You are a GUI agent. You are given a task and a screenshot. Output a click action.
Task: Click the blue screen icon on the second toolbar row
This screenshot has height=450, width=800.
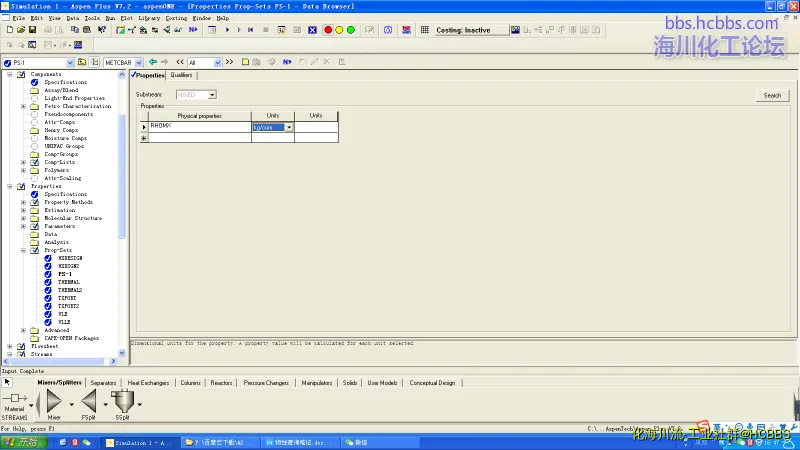[78, 45]
